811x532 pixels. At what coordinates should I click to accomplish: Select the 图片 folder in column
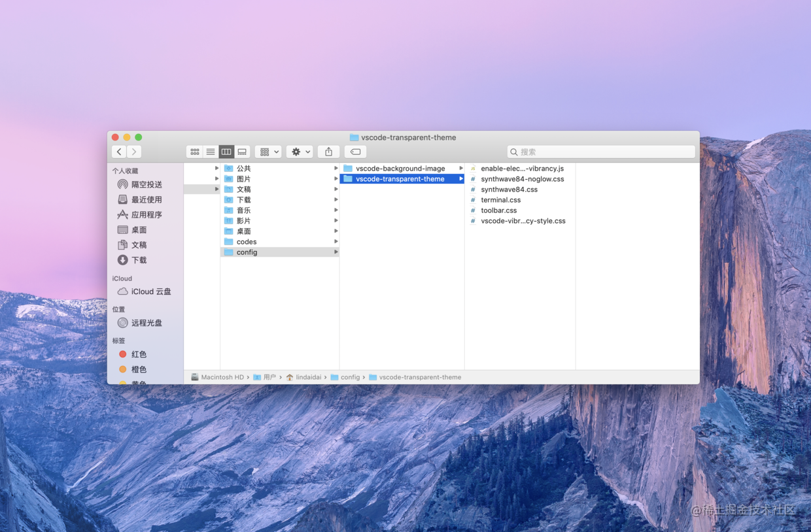(x=280, y=179)
